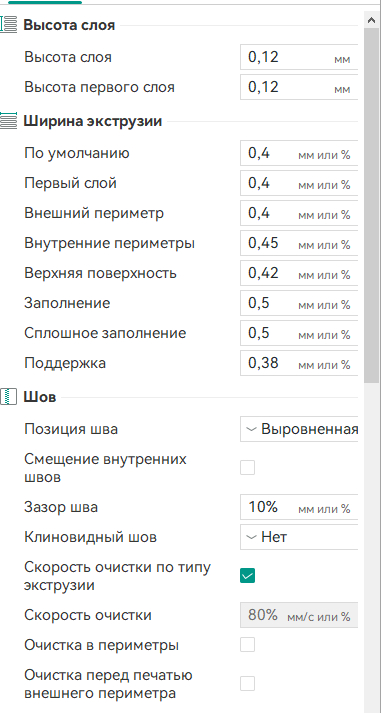Click the Поддержка extrusion width field
Screen dimensions: 381x713
(299, 363)
